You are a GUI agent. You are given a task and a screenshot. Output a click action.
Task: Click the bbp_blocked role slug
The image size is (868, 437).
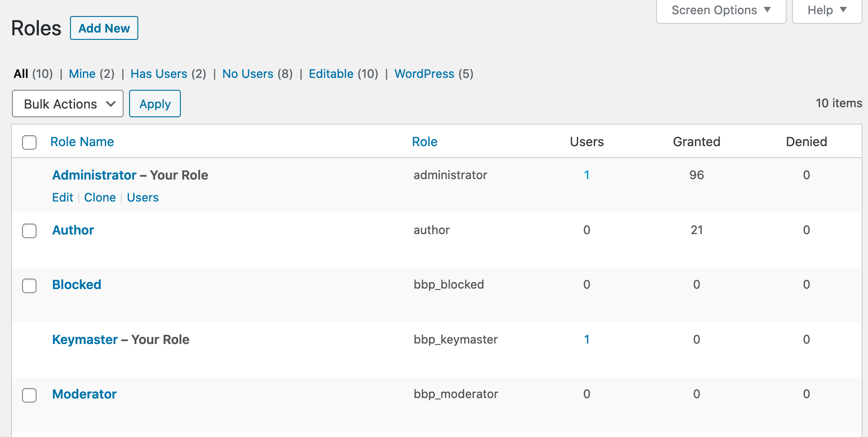pyautogui.click(x=449, y=284)
